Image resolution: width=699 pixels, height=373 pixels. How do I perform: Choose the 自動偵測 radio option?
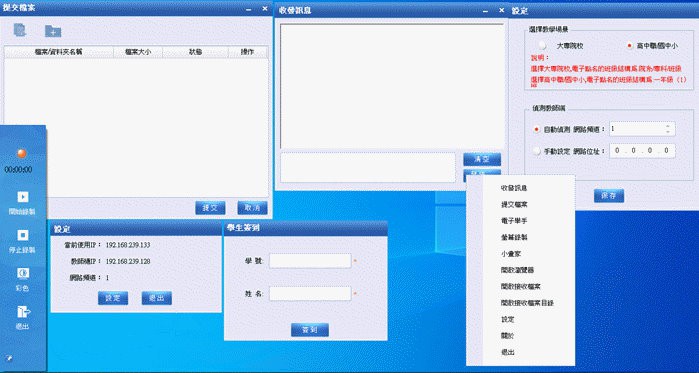(x=537, y=129)
